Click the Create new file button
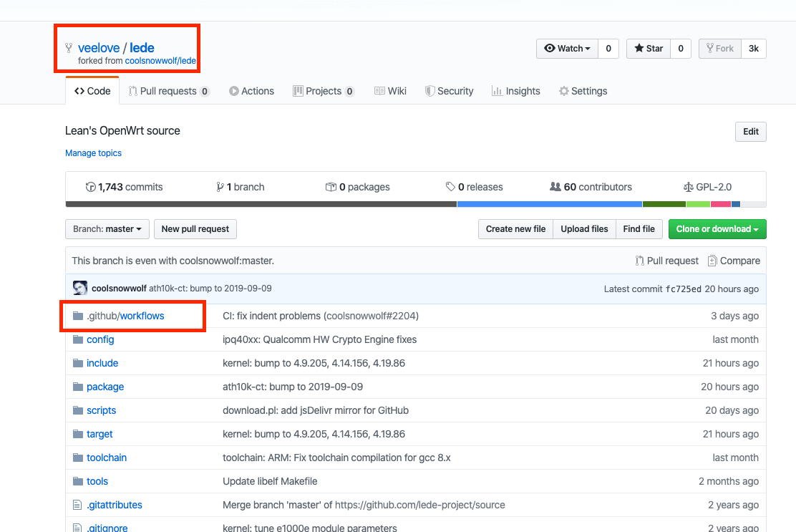This screenshot has width=796, height=532. click(x=515, y=229)
